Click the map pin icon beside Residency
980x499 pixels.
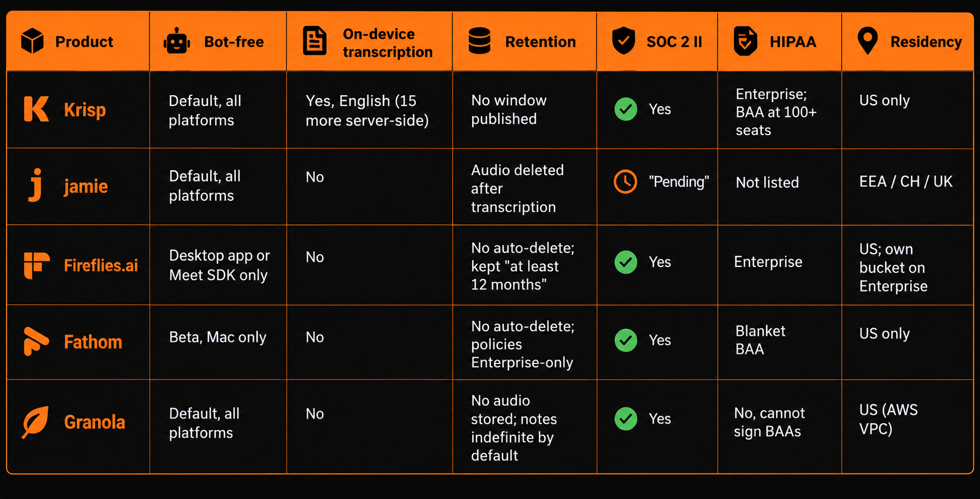867,41
